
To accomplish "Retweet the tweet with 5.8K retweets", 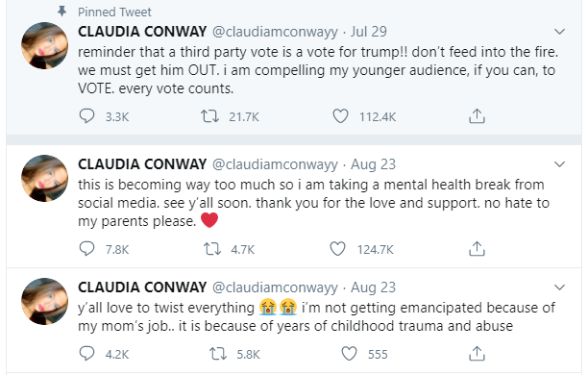I will pos(218,354).
